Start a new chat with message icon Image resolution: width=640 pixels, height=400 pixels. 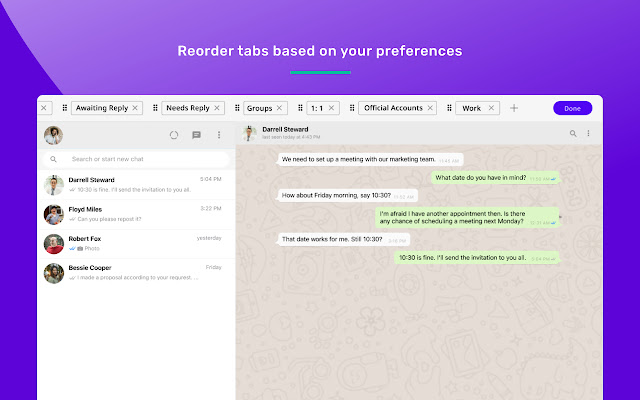pyautogui.click(x=196, y=135)
